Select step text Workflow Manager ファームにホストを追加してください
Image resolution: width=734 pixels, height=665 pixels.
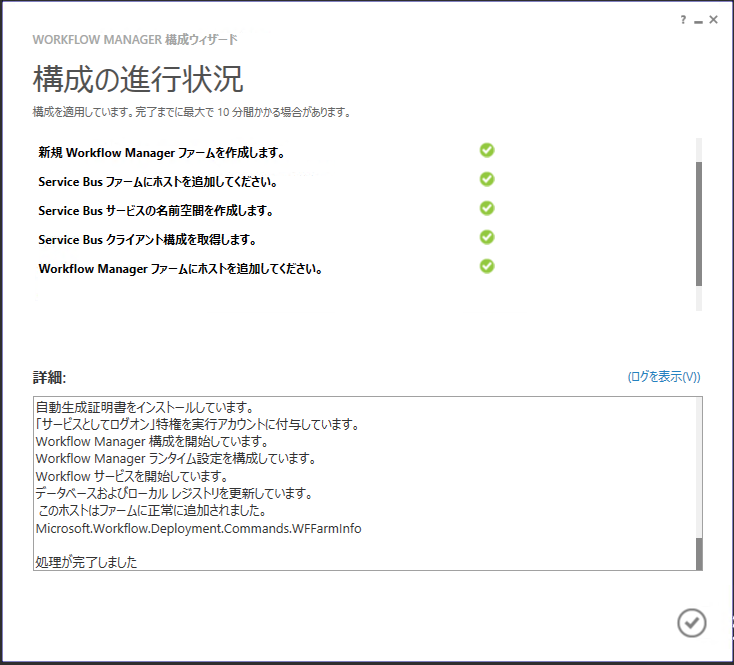pos(180,269)
